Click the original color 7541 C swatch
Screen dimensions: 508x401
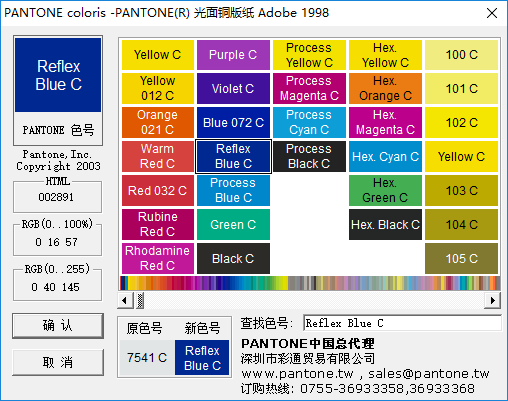147,358
